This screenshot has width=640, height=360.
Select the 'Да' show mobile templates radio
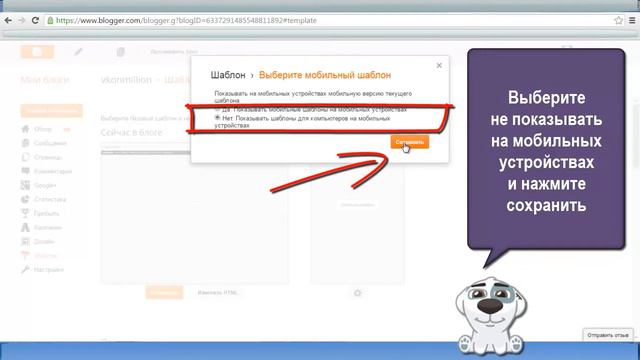(x=217, y=109)
